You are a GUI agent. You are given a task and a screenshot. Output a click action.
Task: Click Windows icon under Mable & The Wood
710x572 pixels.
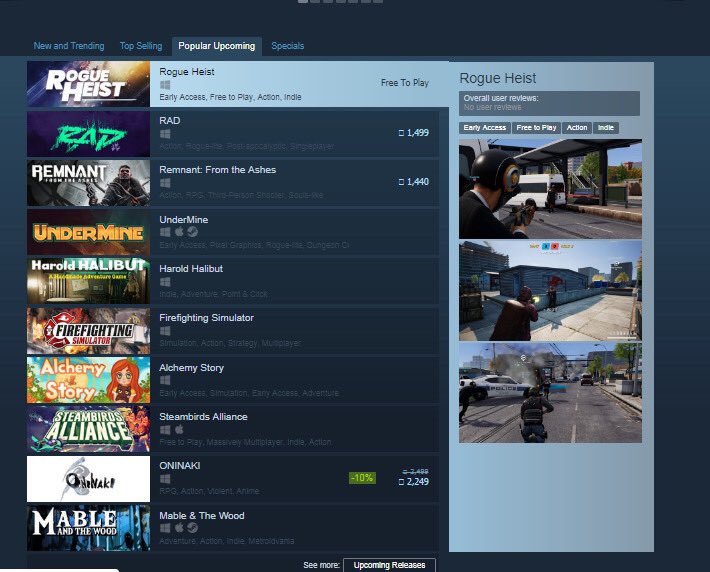pyautogui.click(x=165, y=528)
